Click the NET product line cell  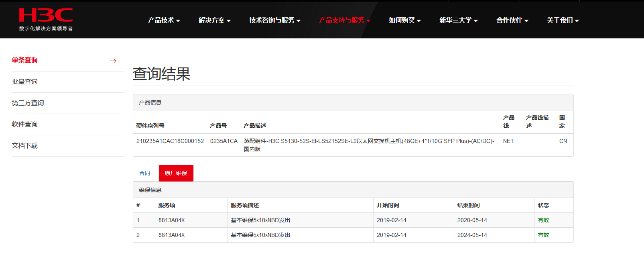508,141
